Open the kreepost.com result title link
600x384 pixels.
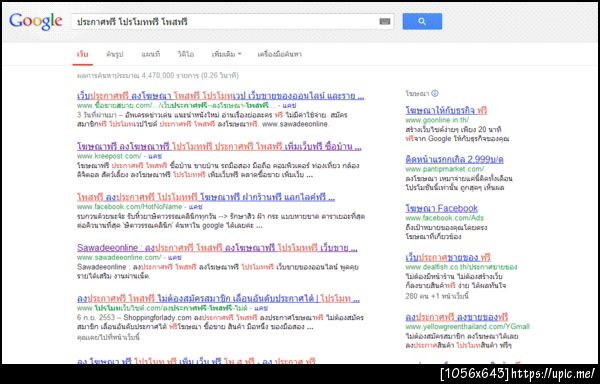pyautogui.click(x=219, y=146)
